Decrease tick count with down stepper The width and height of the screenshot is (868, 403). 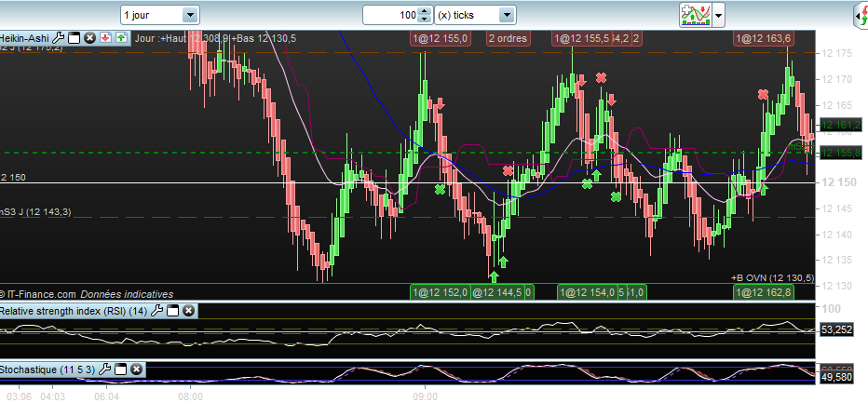(425, 20)
